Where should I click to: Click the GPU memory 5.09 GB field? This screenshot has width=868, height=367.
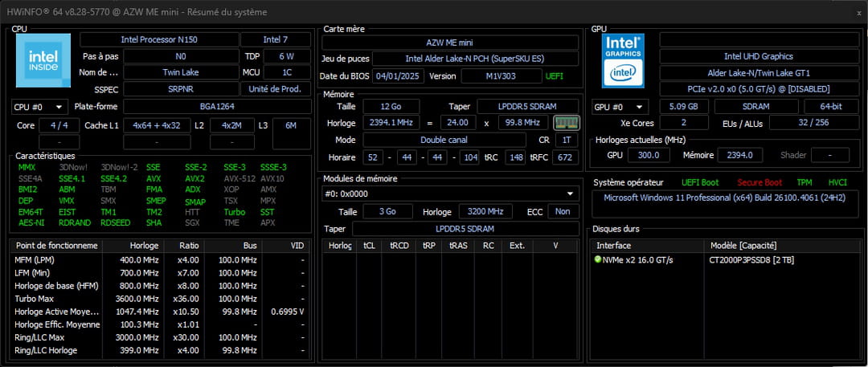[684, 107]
